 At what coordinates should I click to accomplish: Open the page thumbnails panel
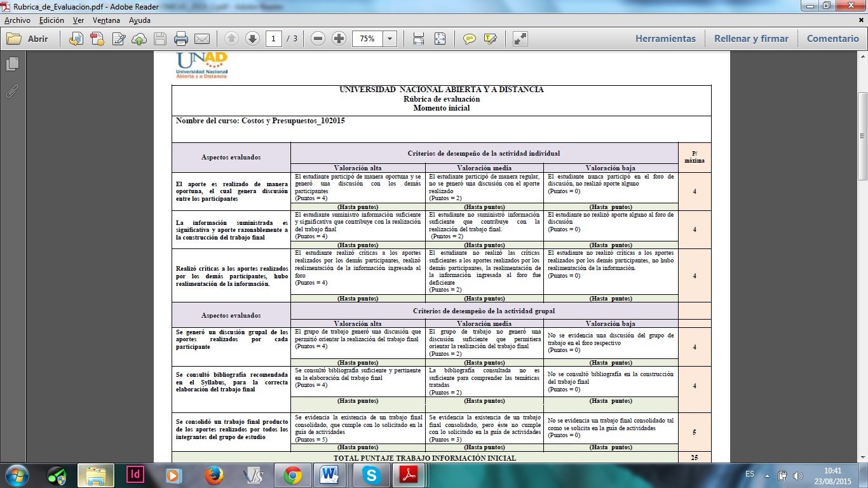click(x=12, y=64)
